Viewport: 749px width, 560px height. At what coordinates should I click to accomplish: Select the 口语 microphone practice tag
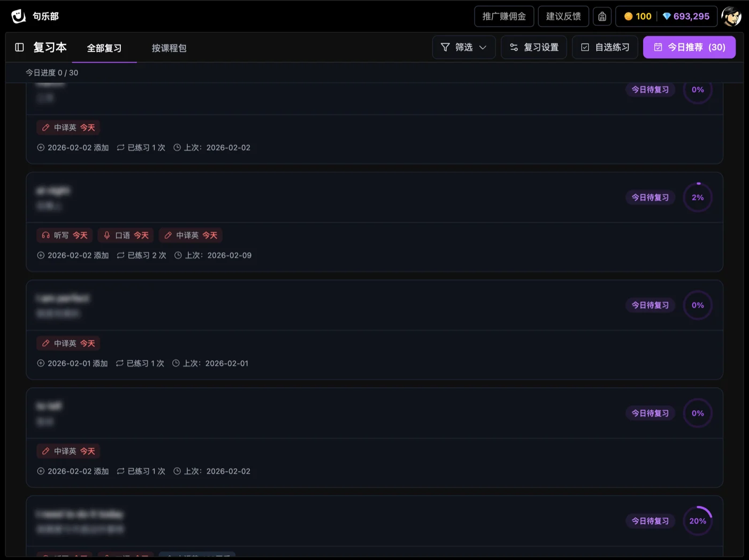tap(126, 235)
